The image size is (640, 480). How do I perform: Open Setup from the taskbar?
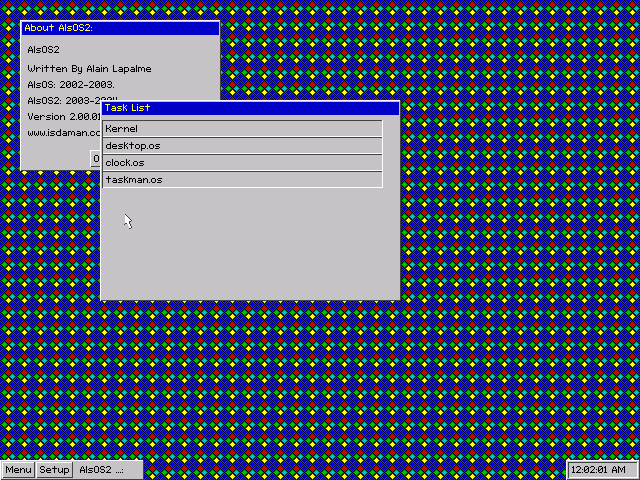coord(54,470)
